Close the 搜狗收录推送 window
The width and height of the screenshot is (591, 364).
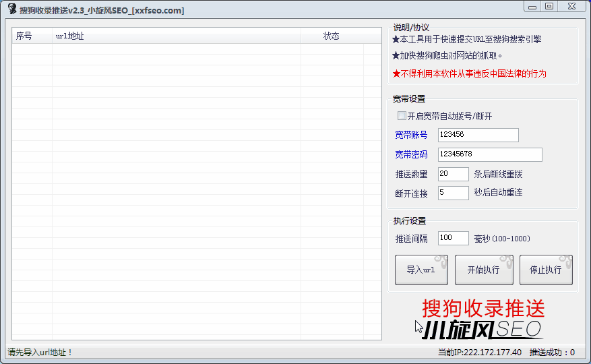coord(571,7)
